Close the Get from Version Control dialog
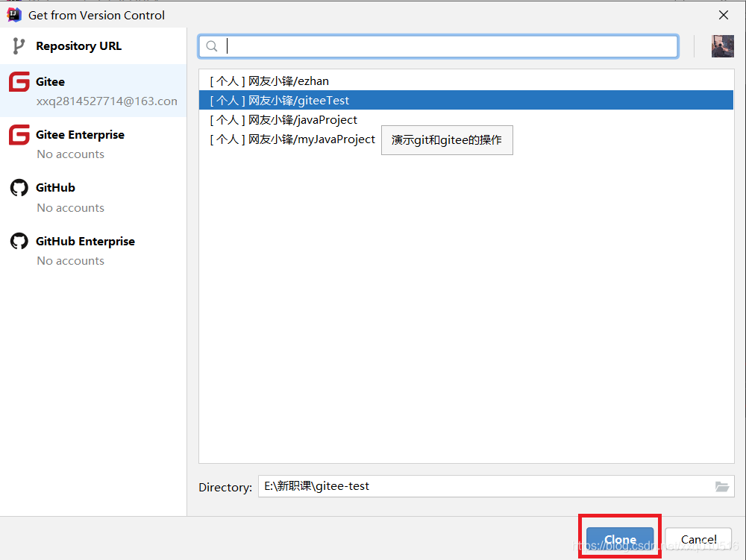 pyautogui.click(x=723, y=15)
